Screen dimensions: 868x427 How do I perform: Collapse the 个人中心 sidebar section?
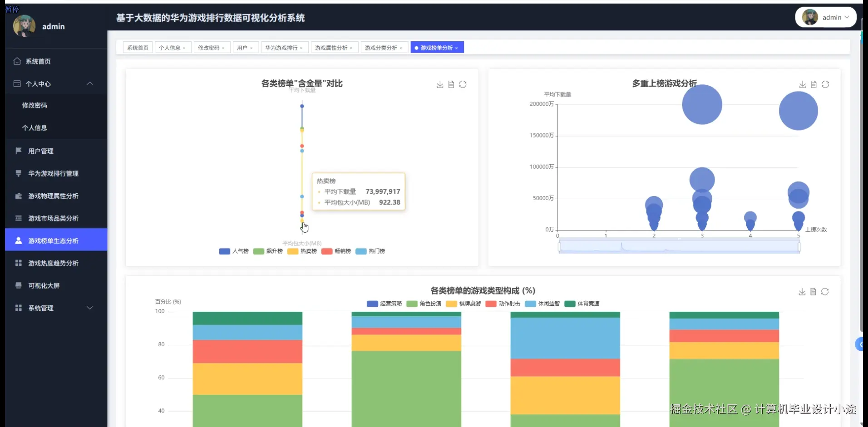tap(89, 83)
